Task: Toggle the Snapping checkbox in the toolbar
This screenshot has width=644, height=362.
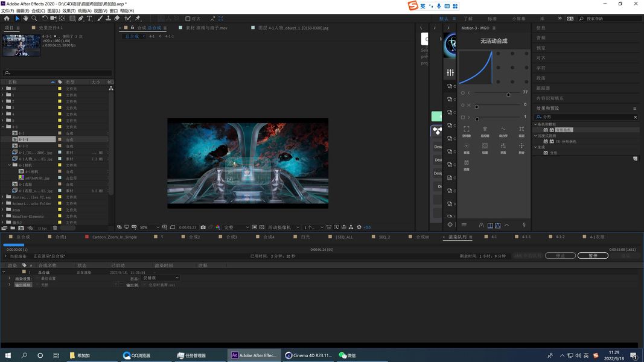Action: pos(188,19)
